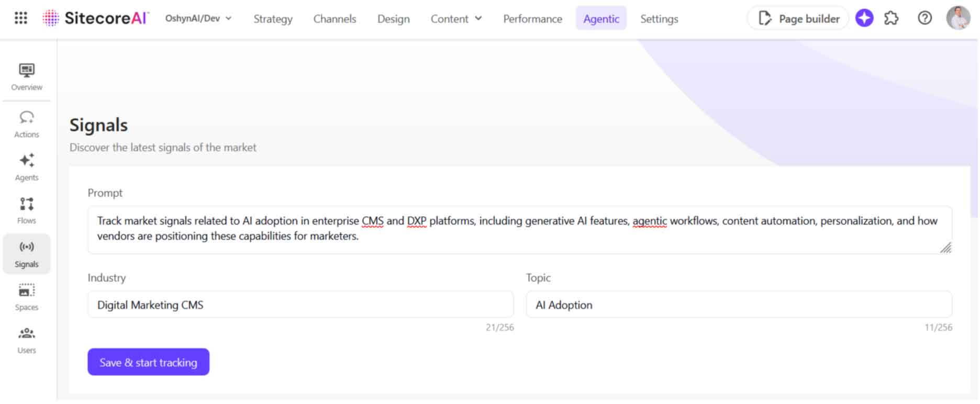The image size is (980, 404).
Task: Expand the OshynAI/Dev environment dropdown
Action: [198, 18]
